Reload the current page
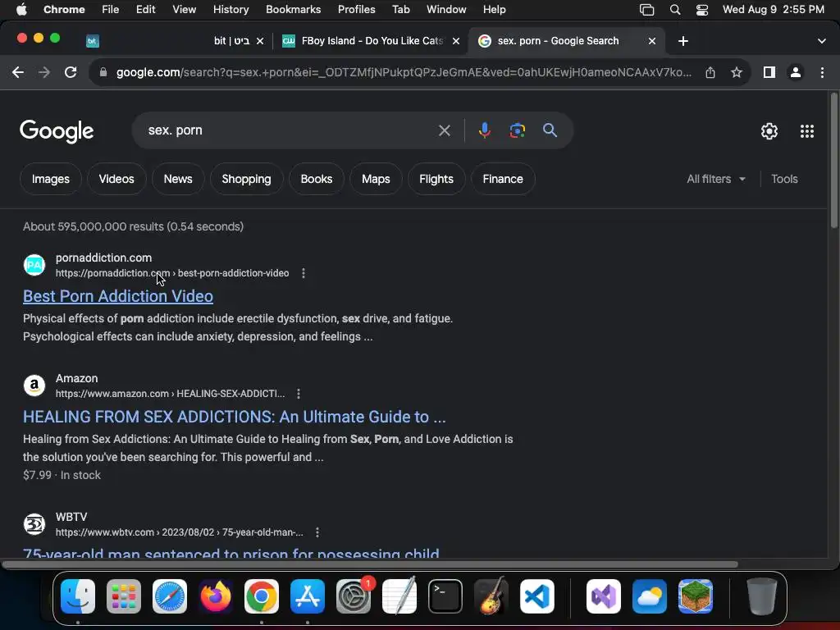The height and width of the screenshot is (630, 840). [x=71, y=72]
